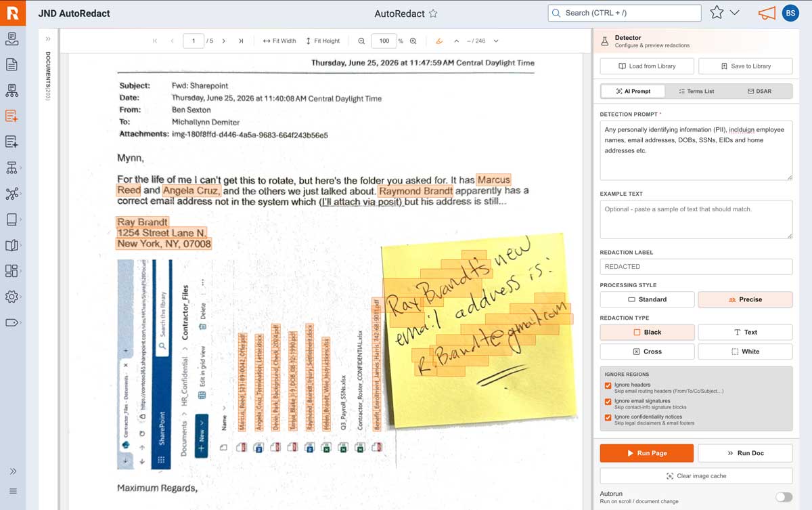Viewport: 812px width, 510px height.
Task: Select the active orange AutoRedact sidebar icon
Action: 12,116
